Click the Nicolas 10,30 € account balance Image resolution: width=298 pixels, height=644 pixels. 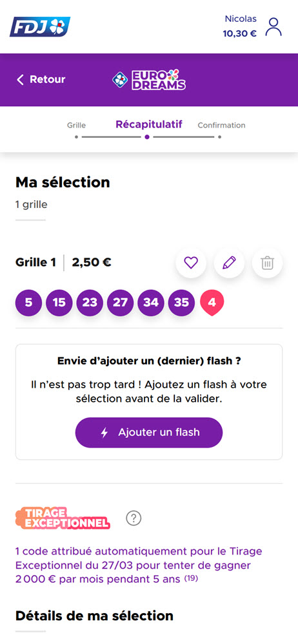240,26
